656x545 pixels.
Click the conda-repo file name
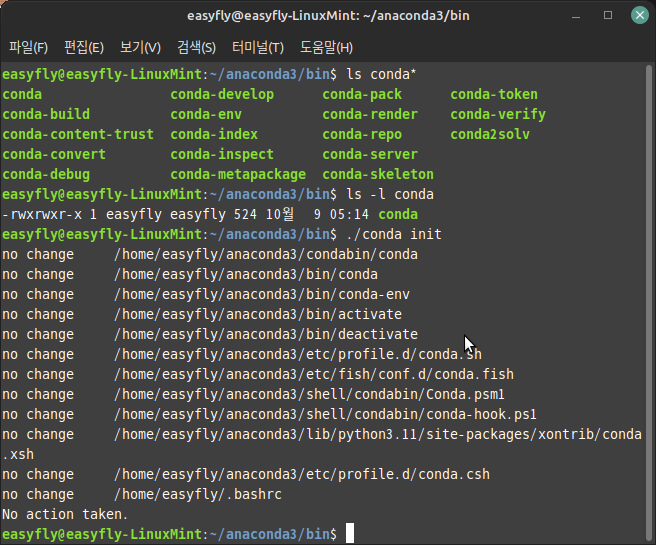[x=362, y=135]
